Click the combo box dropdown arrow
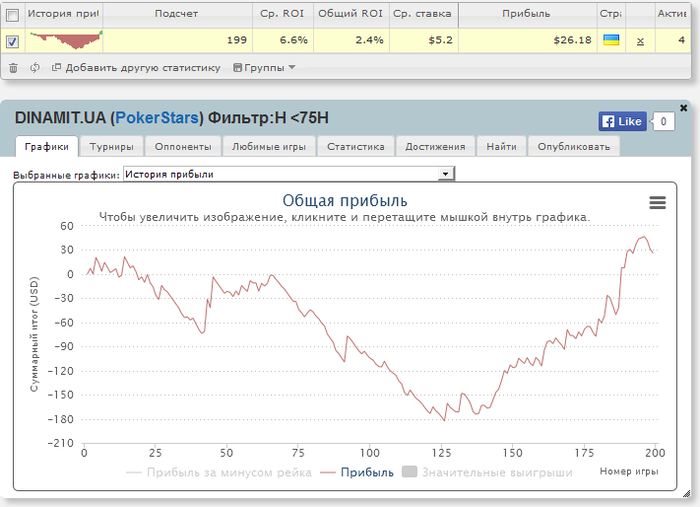This screenshot has width=700, height=507. point(445,174)
